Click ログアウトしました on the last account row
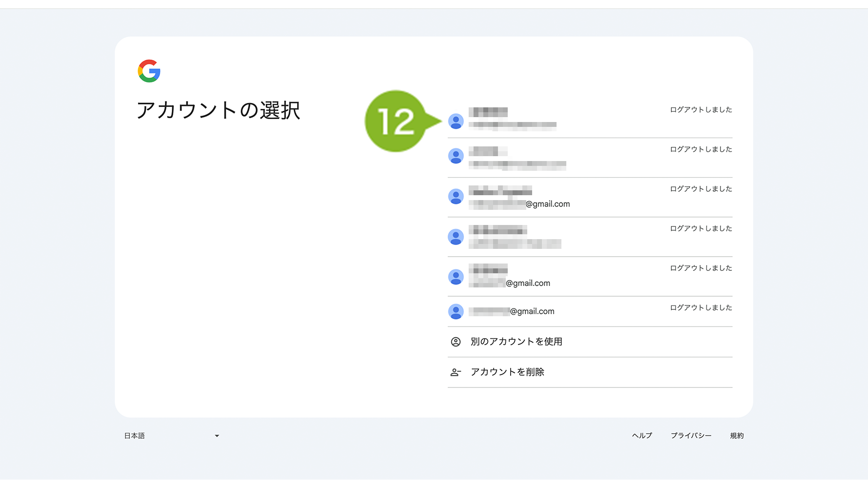The width and height of the screenshot is (868, 488). tap(701, 307)
